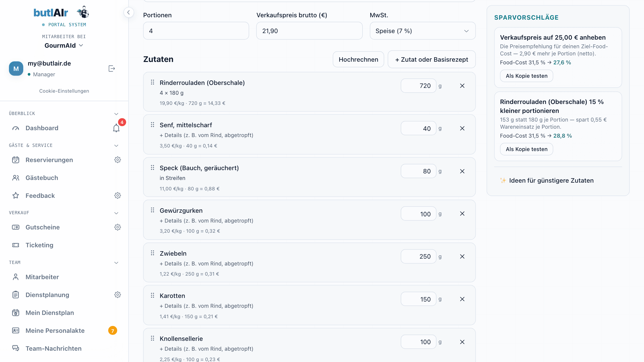The height and width of the screenshot is (362, 644).
Task: Open the MwSt. Speise (7 %) dropdown
Action: click(x=422, y=31)
